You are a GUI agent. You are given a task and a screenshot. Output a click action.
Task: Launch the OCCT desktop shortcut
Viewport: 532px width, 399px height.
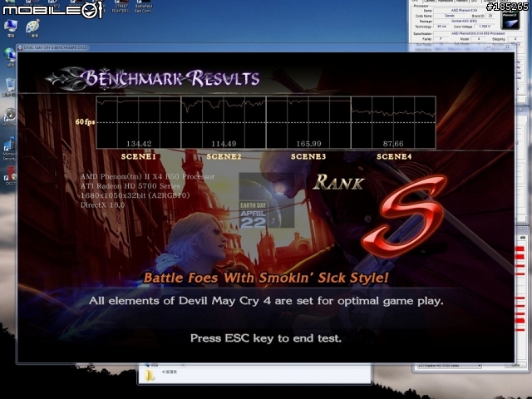9,174
